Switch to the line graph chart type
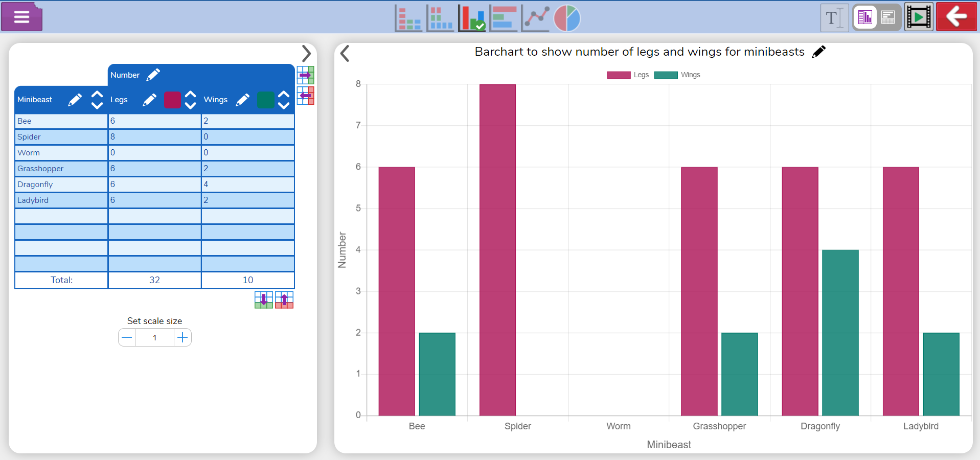Screen dimensions: 980x460 pos(535,18)
